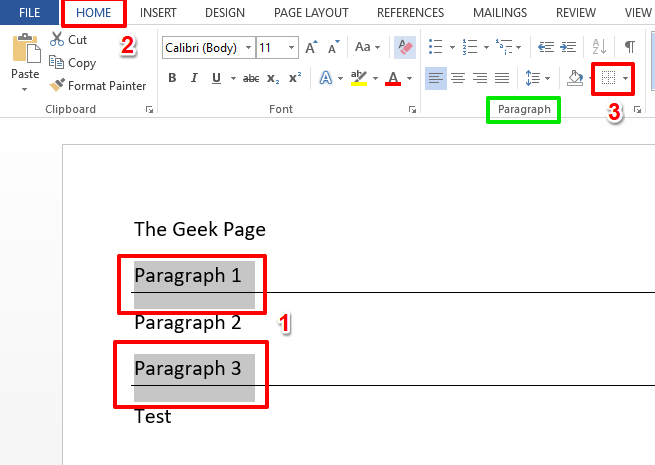
Task: Click the Clear All Formatting eraser icon
Action: 405,47
